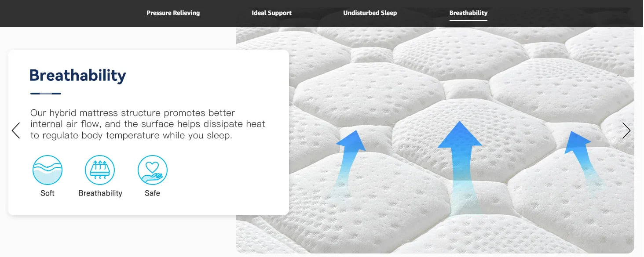
Task: Advance to the next slide arrow
Action: (626, 130)
